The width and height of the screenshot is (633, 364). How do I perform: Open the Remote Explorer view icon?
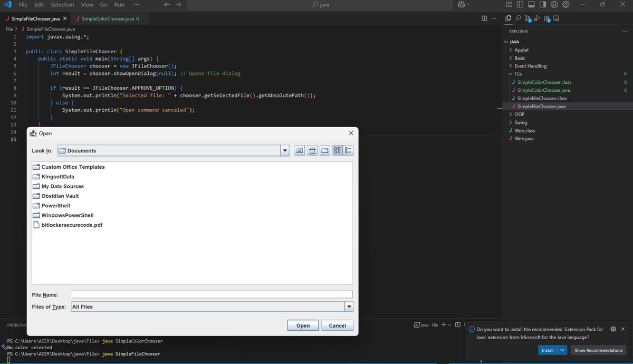[557, 18]
